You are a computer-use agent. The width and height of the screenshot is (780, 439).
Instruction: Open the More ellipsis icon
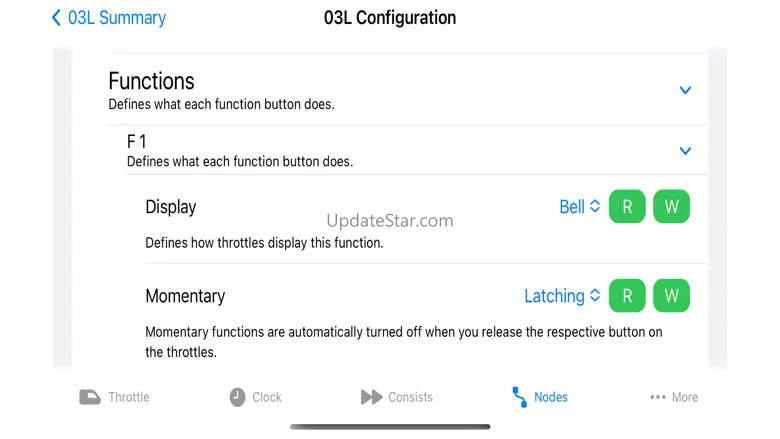coord(657,397)
